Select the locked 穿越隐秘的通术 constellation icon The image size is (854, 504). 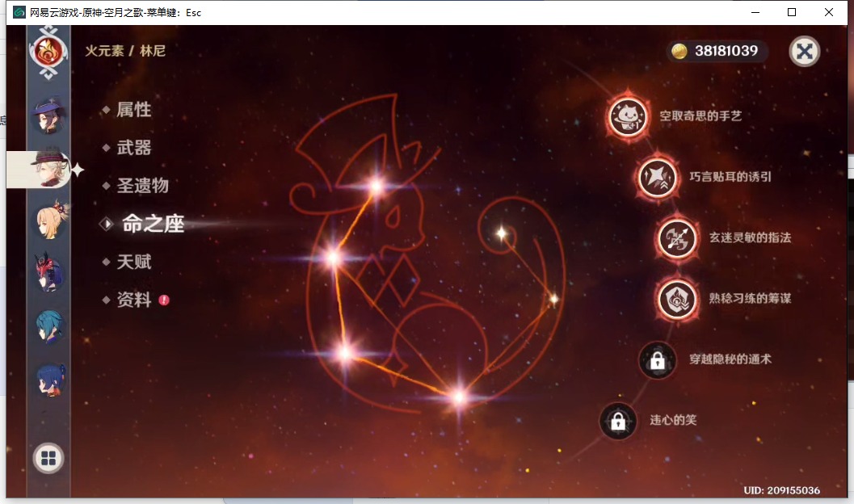pyautogui.click(x=658, y=359)
